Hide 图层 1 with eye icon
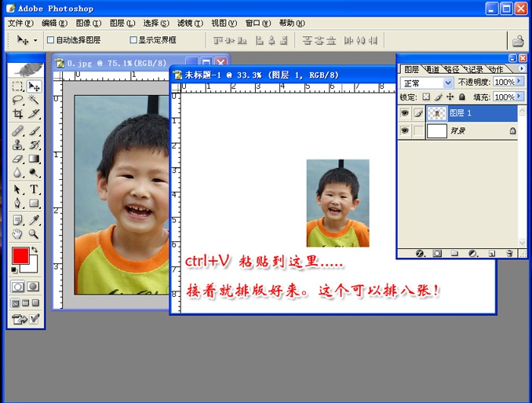 click(404, 113)
